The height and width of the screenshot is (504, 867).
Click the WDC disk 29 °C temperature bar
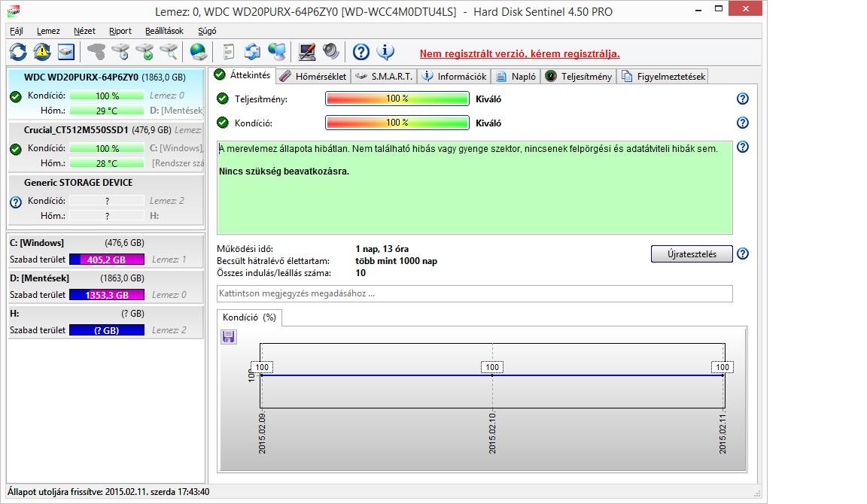(x=107, y=111)
